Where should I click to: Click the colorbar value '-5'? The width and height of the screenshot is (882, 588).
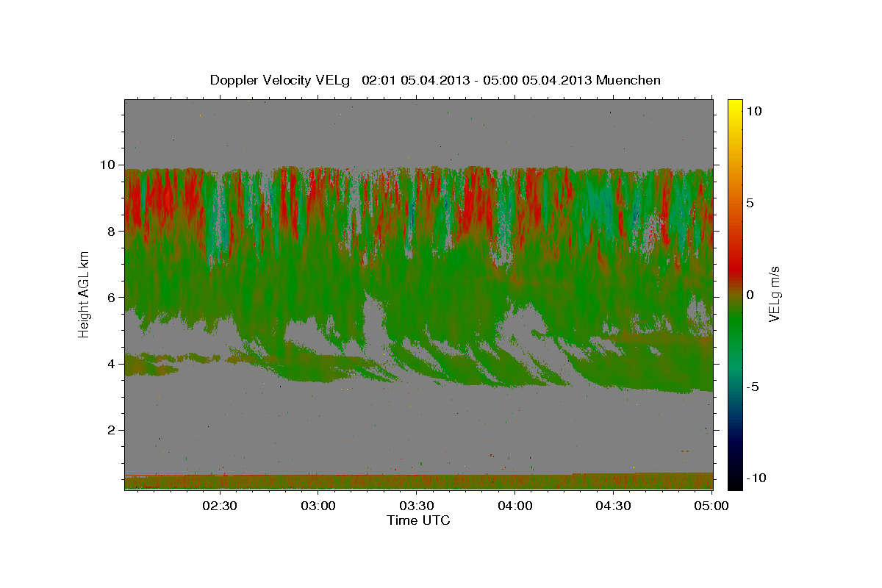[x=753, y=386]
